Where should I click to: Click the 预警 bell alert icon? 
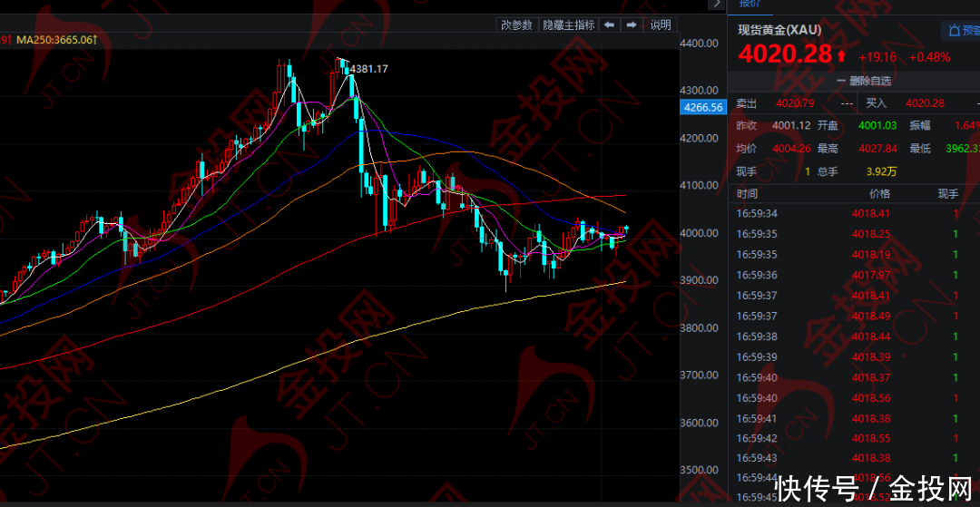954,31
